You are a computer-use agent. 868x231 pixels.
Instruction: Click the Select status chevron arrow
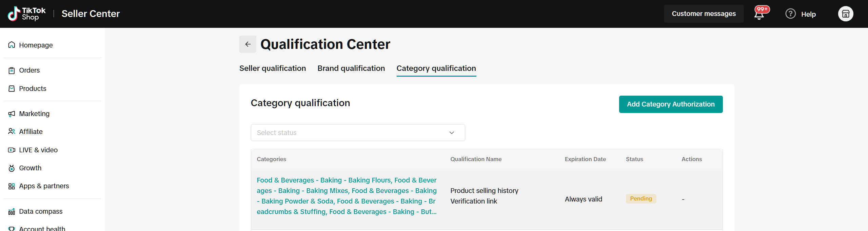point(452,133)
